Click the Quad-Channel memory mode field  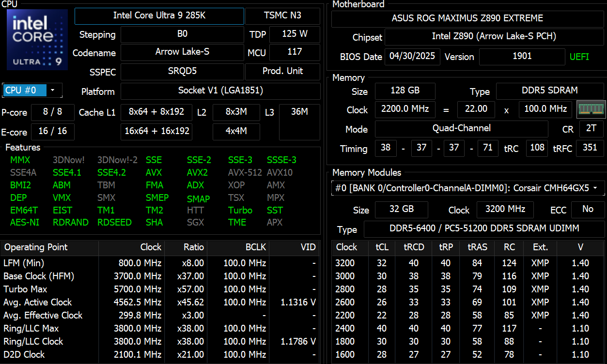460,129
